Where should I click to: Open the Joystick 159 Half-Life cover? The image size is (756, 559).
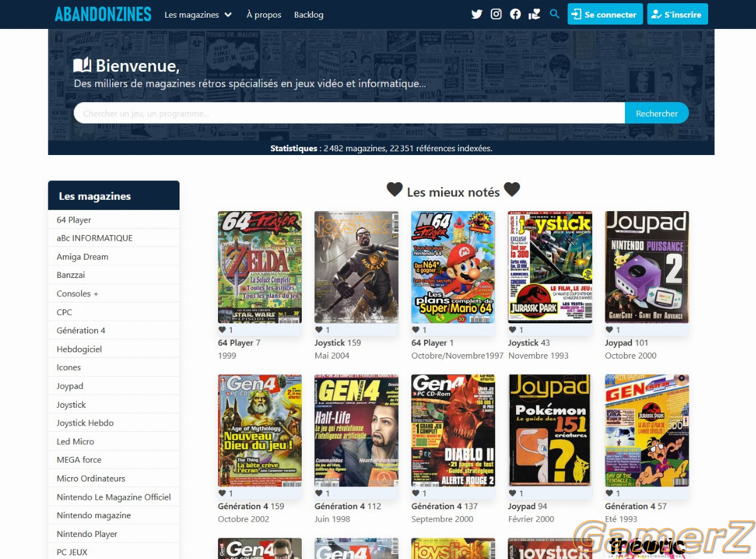pyautogui.click(x=357, y=267)
